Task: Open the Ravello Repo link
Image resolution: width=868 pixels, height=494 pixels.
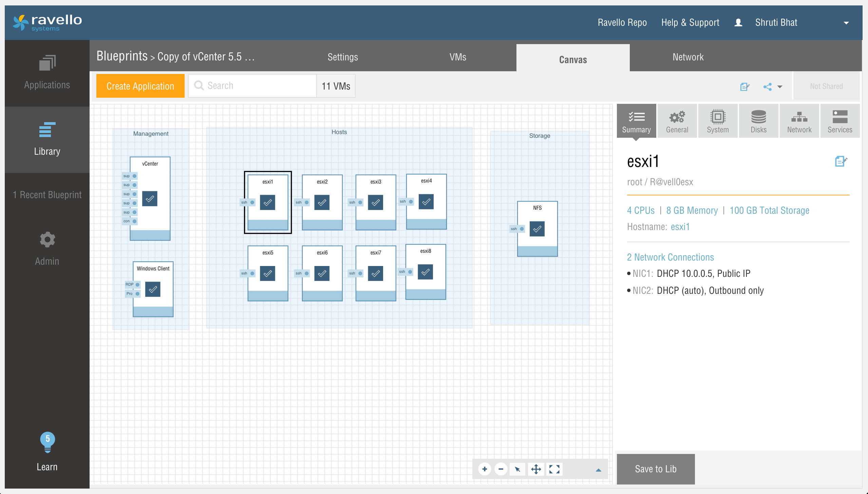Action: click(622, 23)
